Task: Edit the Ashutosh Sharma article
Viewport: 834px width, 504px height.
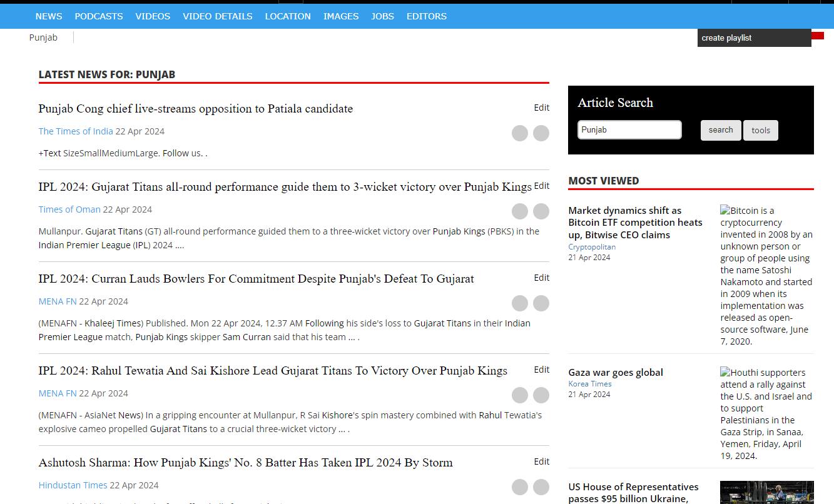Action: pyautogui.click(x=542, y=461)
